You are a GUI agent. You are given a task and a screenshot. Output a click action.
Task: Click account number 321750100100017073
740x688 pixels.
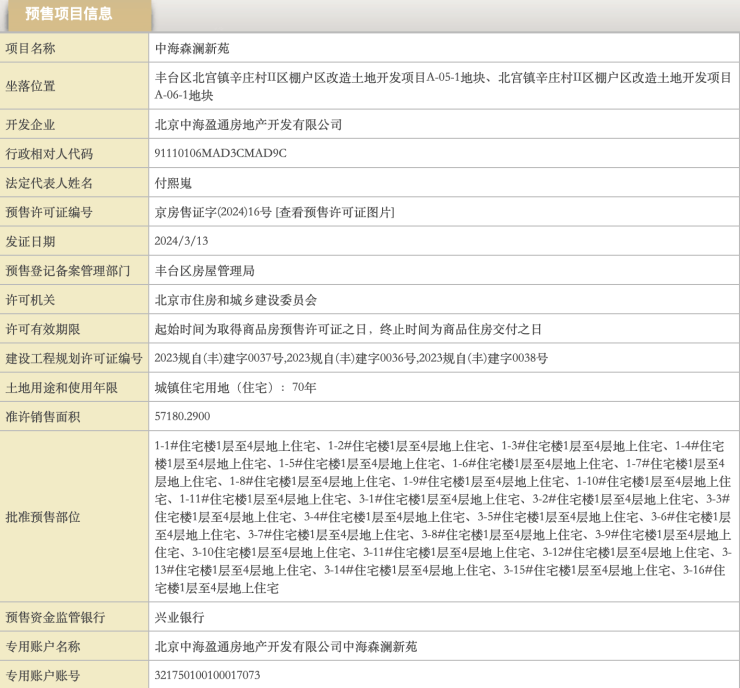tap(207, 675)
